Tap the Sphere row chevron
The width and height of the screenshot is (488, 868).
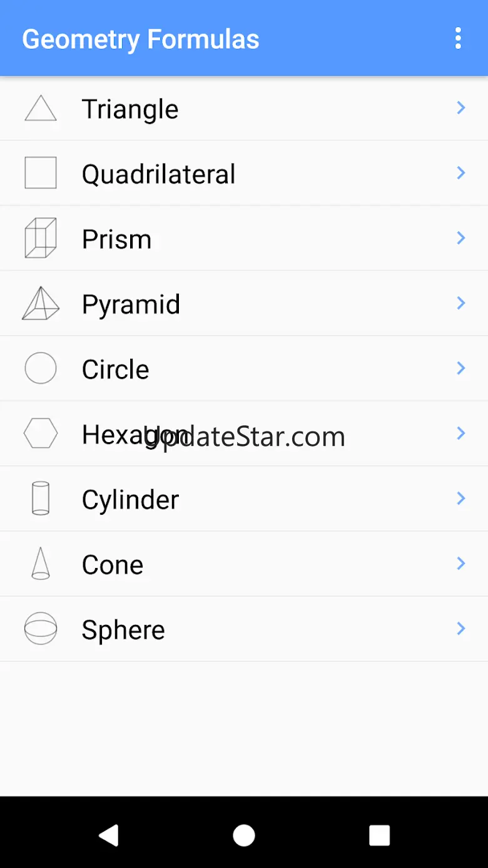coord(461,629)
